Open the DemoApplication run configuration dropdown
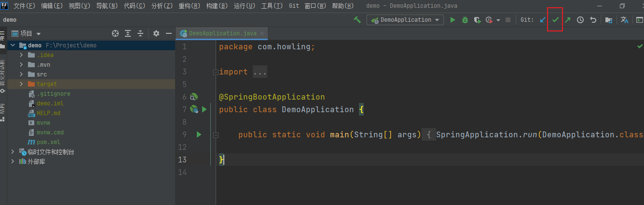 405,20
